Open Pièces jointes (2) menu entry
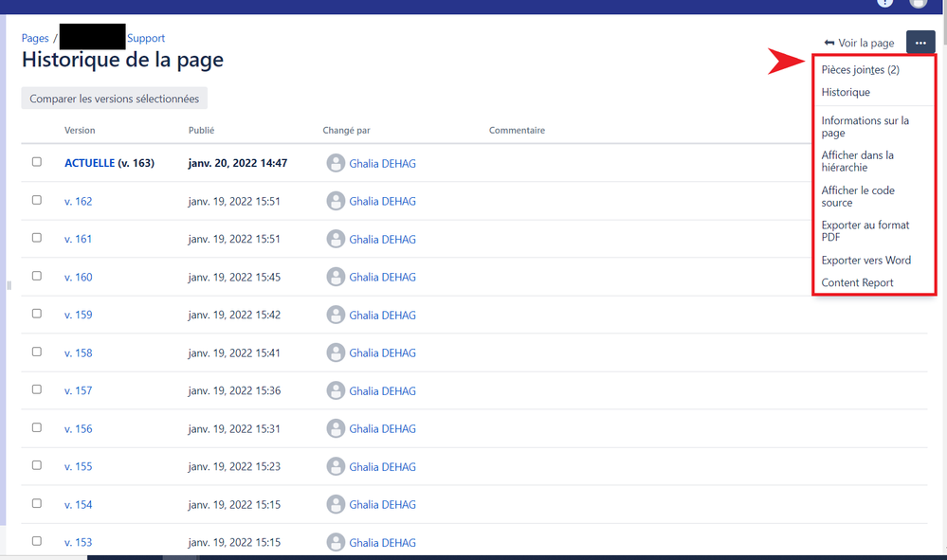 pyautogui.click(x=860, y=70)
